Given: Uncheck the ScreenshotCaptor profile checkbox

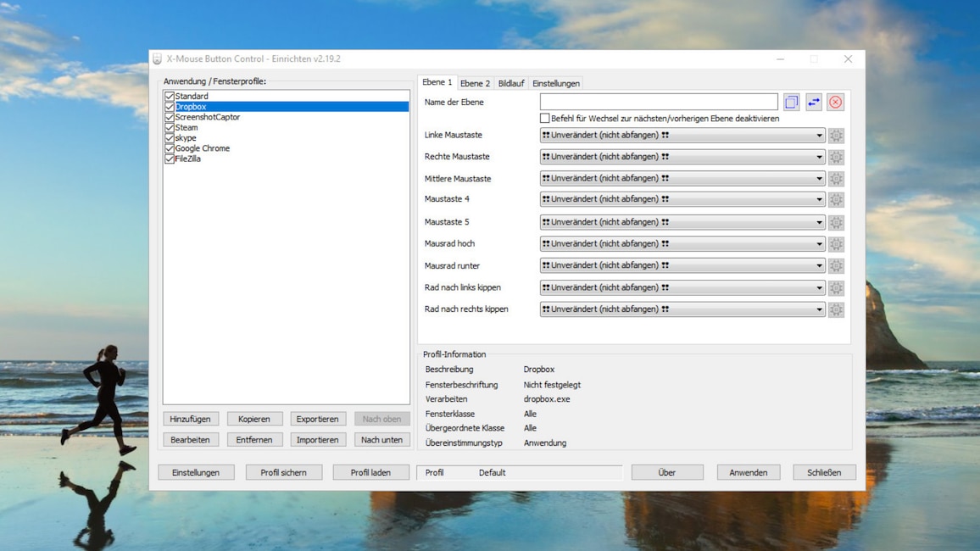Looking at the screenshot, I should pyautogui.click(x=170, y=117).
